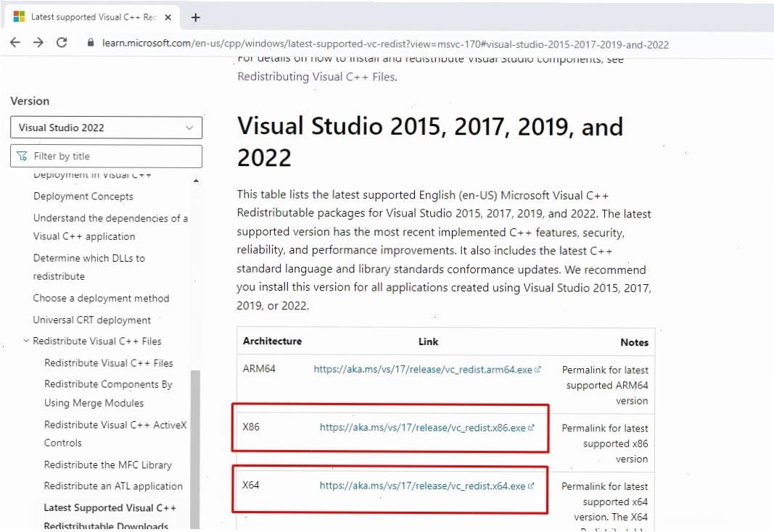Screen dimensions: 774x532
Task: Download the ARM64 vc_redist.arm64.exe link
Action: pyautogui.click(x=423, y=370)
